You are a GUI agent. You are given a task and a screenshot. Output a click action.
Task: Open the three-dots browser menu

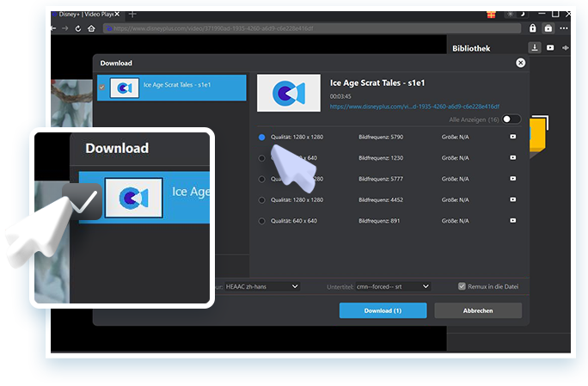click(x=564, y=28)
